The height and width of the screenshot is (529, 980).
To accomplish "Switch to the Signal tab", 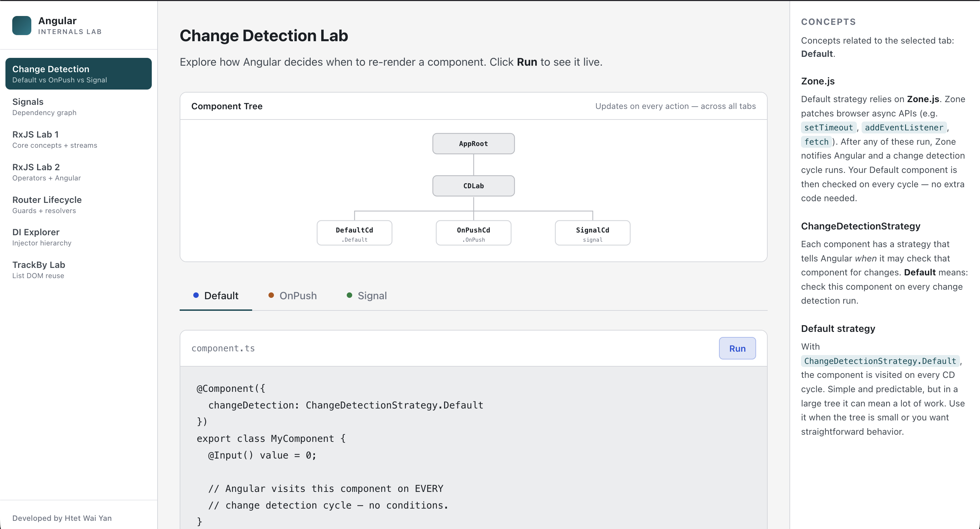I will [366, 296].
